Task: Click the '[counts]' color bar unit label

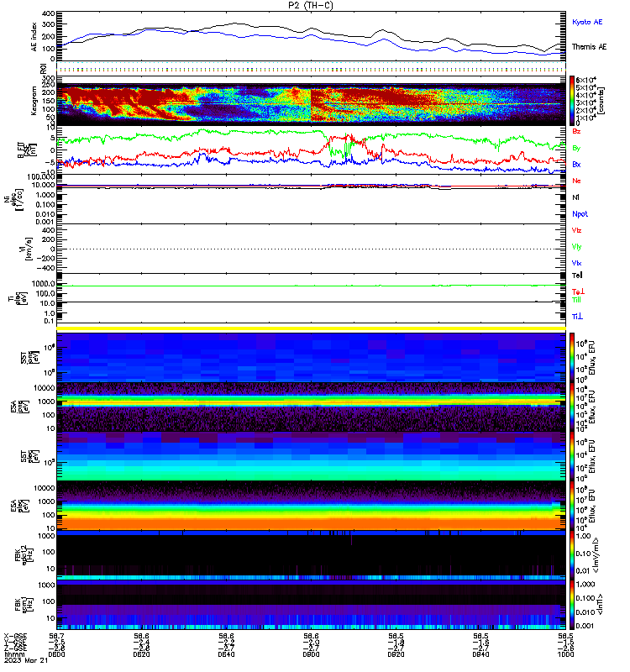Action: click(601, 101)
